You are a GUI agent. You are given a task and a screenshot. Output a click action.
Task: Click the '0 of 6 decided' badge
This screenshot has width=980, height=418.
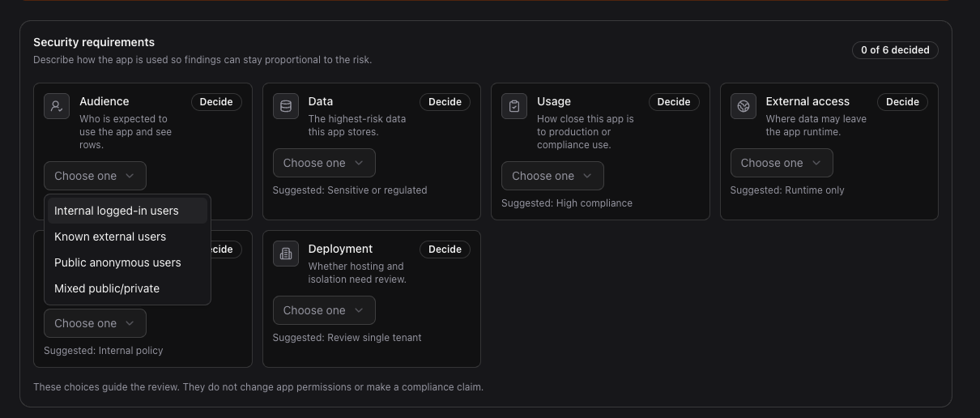point(895,50)
